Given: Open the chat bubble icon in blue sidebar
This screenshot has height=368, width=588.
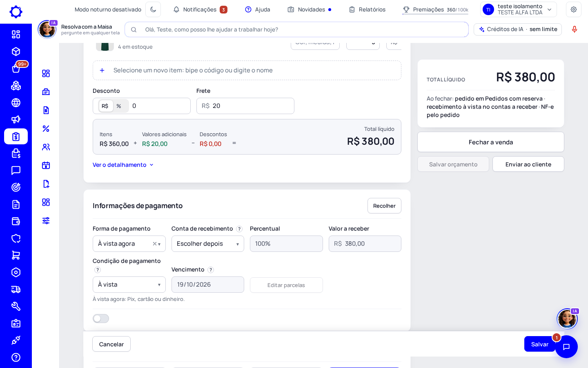Looking at the screenshot, I should pyautogui.click(x=16, y=171).
